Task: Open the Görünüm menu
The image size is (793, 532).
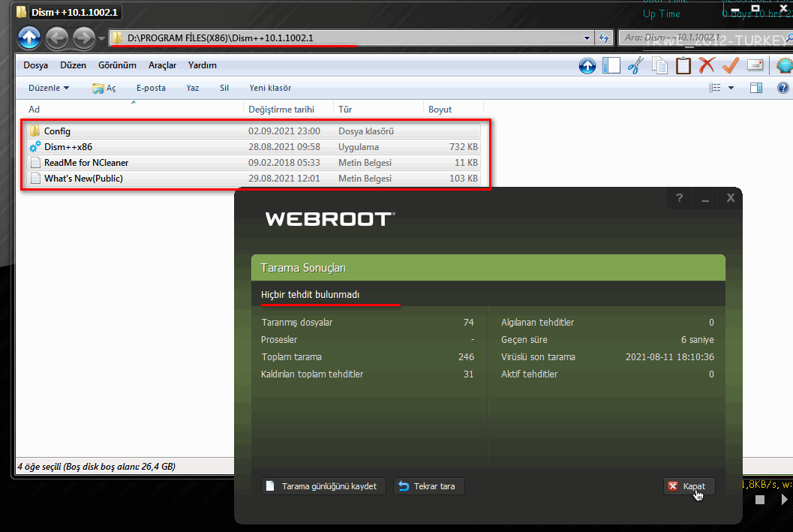Action: coord(117,65)
